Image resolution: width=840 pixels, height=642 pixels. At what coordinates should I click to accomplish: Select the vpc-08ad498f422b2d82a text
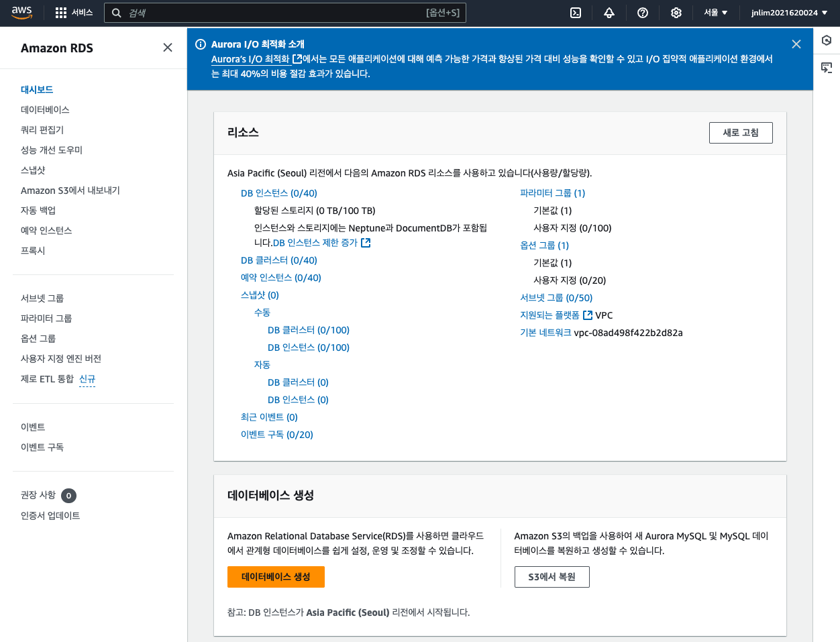coord(628,333)
